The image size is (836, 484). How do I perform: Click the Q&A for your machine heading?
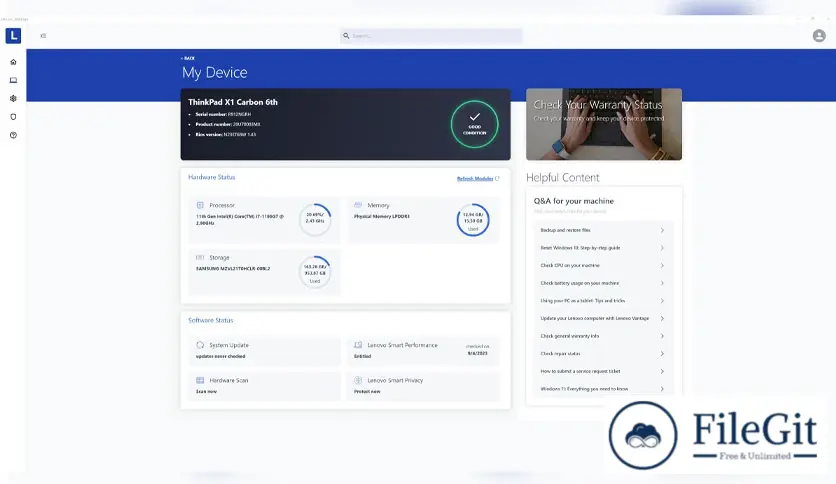[x=574, y=201]
